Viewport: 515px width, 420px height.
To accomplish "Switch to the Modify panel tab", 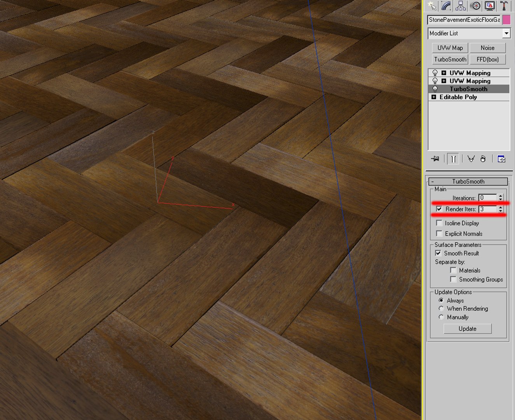I will click(446, 5).
